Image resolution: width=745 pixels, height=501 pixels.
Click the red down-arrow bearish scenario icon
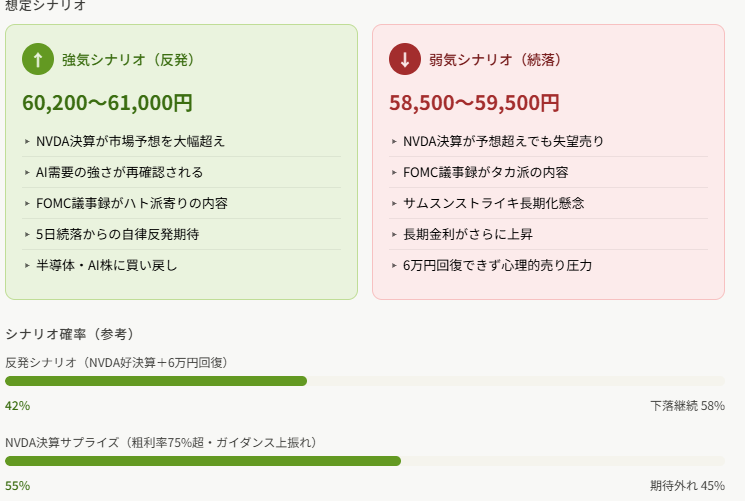(x=405, y=59)
